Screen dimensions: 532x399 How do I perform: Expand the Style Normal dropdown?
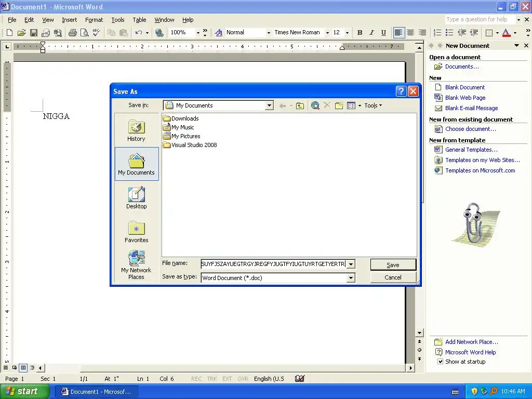click(x=269, y=33)
